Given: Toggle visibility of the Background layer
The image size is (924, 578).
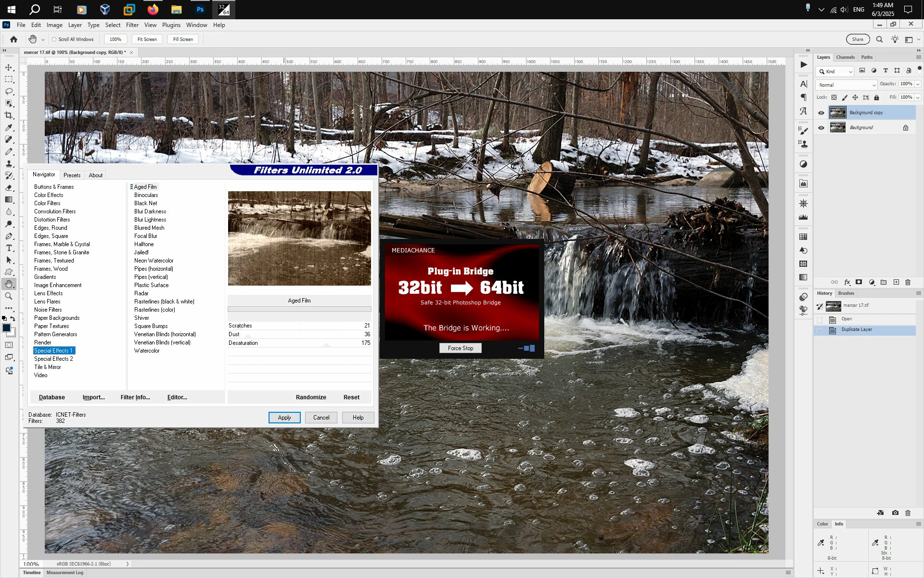Looking at the screenshot, I should pos(821,128).
